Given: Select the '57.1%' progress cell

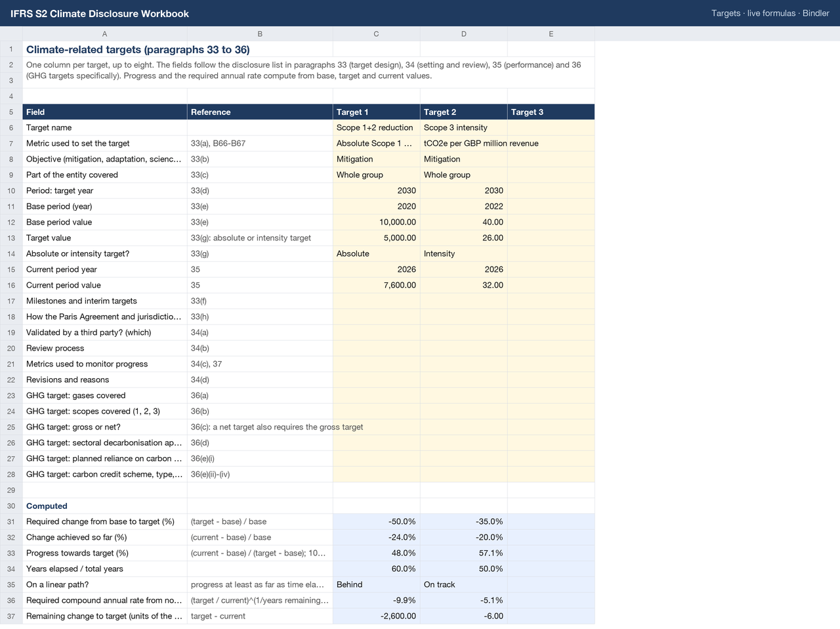Looking at the screenshot, I should [x=463, y=553].
